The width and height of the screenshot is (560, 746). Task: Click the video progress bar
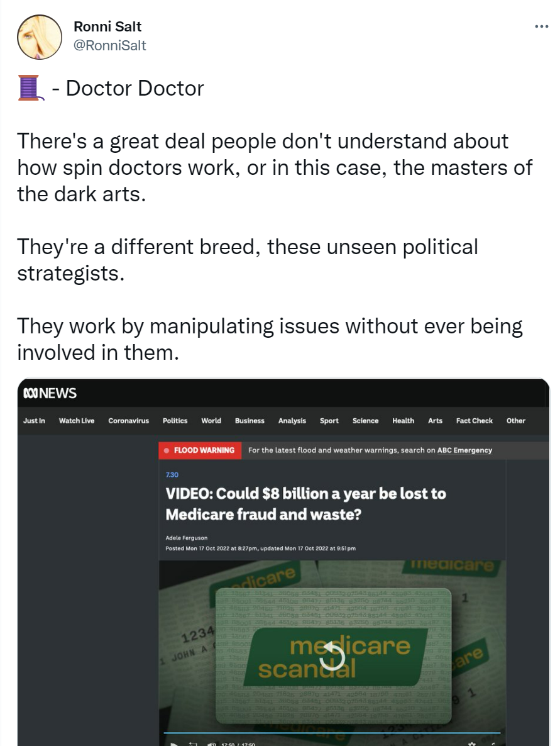coord(332,733)
